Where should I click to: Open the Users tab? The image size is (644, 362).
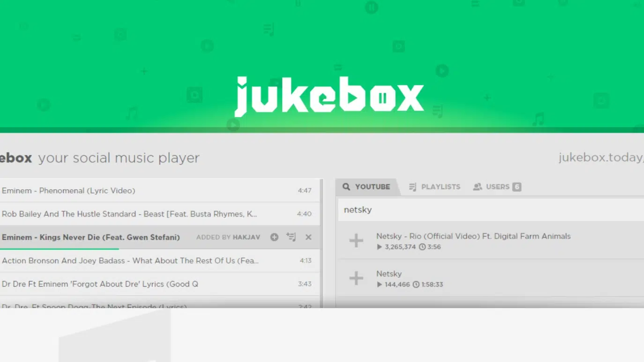(497, 187)
